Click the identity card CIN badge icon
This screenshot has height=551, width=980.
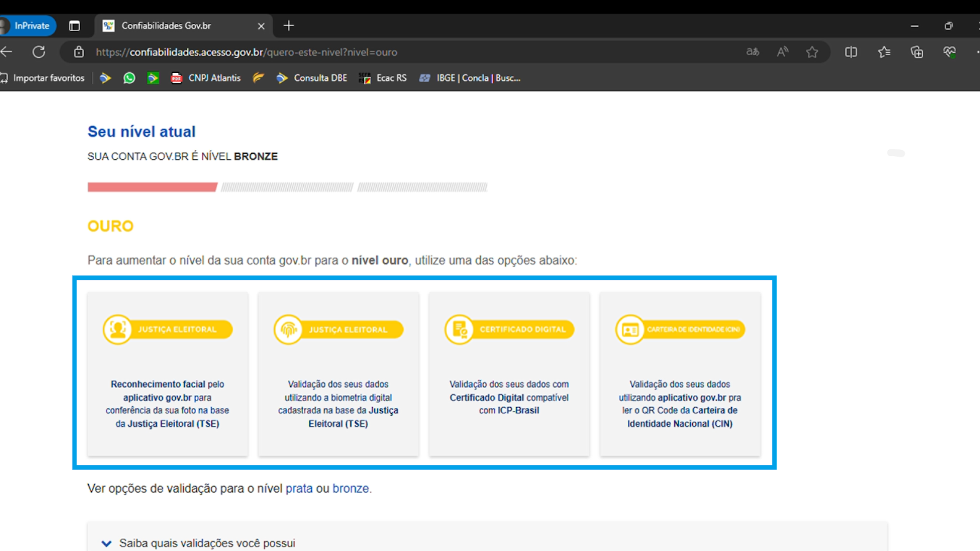(630, 329)
